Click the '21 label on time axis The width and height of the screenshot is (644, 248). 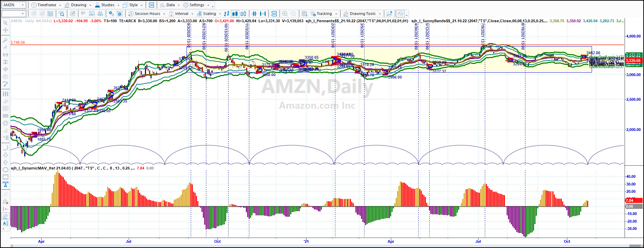[306, 241]
